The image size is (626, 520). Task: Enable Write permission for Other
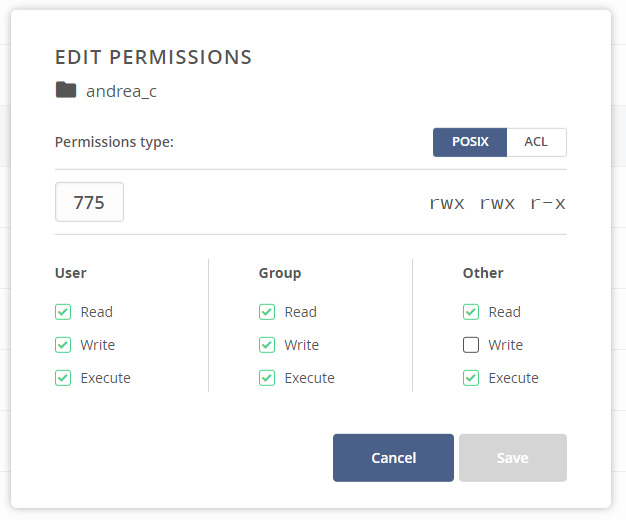click(x=471, y=345)
